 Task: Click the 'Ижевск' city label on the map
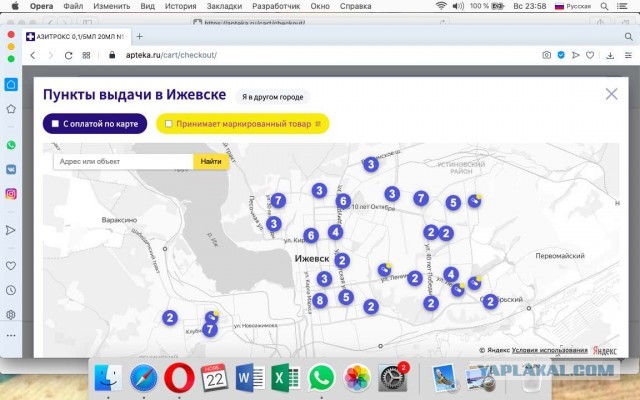point(312,258)
